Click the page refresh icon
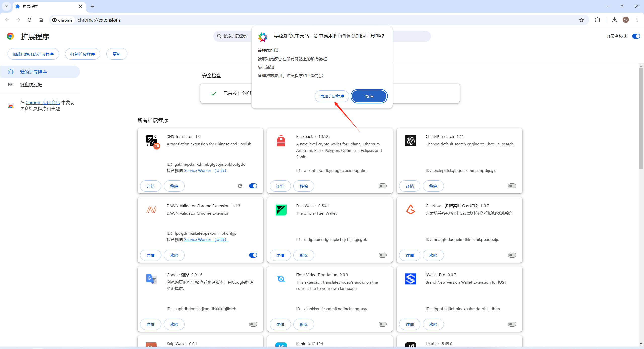The width and height of the screenshot is (644, 349). (29, 20)
